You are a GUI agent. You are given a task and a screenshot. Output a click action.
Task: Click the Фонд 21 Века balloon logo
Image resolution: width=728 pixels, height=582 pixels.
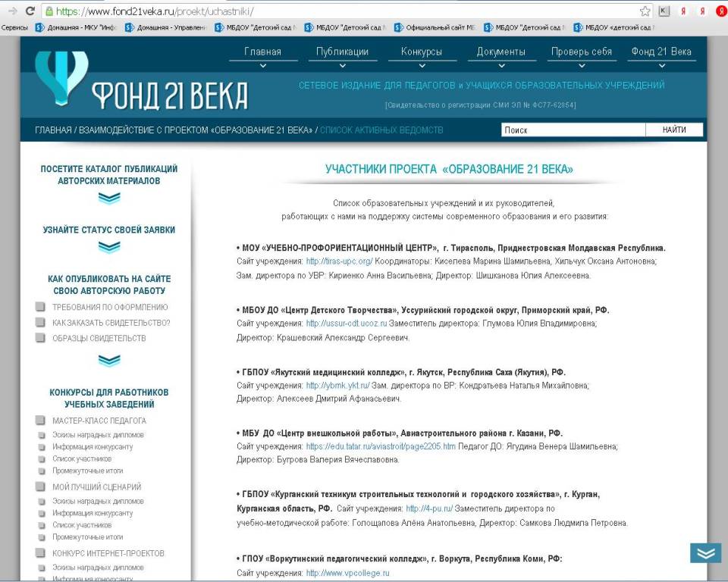pos(61,77)
